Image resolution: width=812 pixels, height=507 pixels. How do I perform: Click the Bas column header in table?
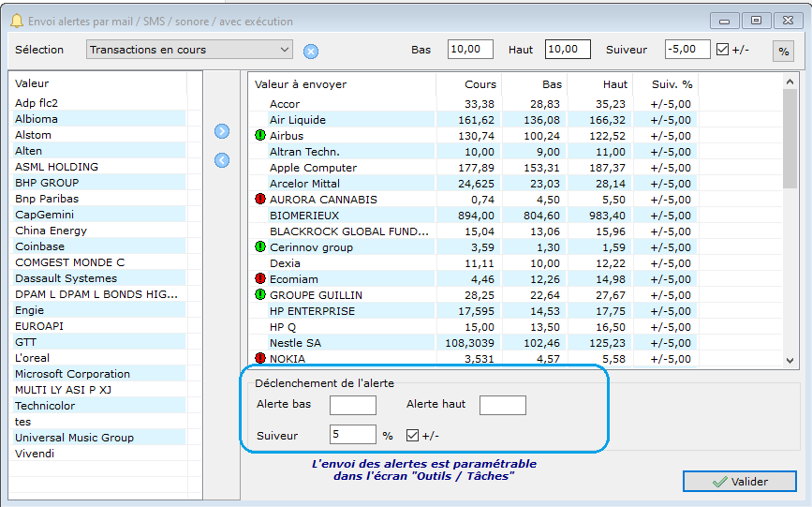pyautogui.click(x=535, y=84)
